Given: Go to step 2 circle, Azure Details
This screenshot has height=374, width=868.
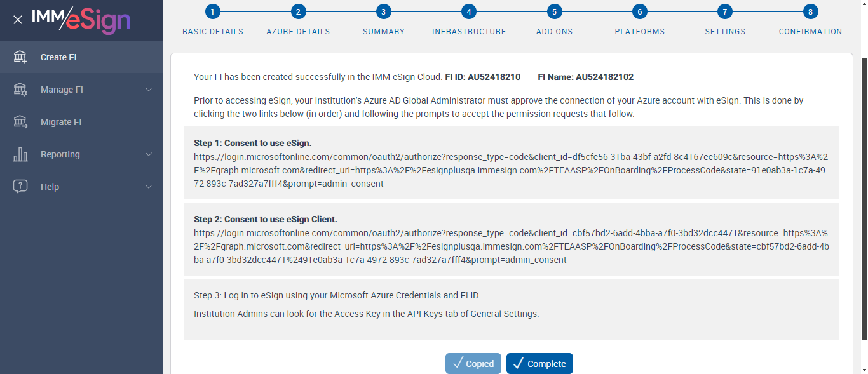Looking at the screenshot, I should [298, 11].
